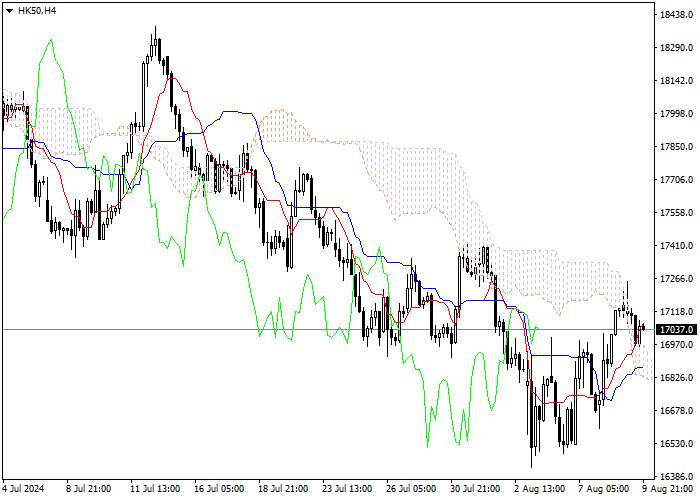Screen dimensions: 700x500
Task: Open the triangle dropdown beside HK50,H4
Action: click(x=9, y=11)
